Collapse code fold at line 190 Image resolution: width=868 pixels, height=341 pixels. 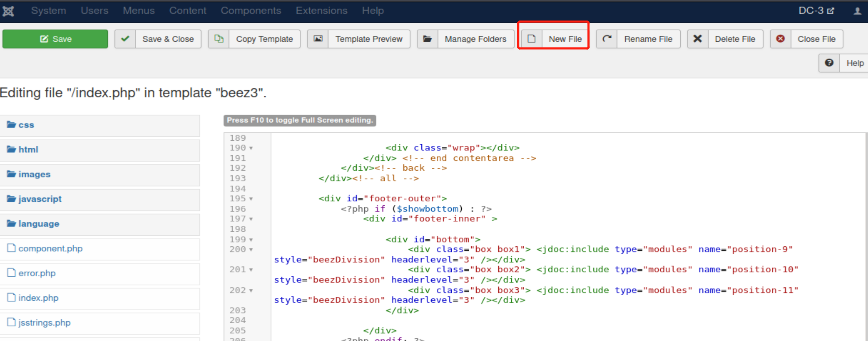[251, 148]
